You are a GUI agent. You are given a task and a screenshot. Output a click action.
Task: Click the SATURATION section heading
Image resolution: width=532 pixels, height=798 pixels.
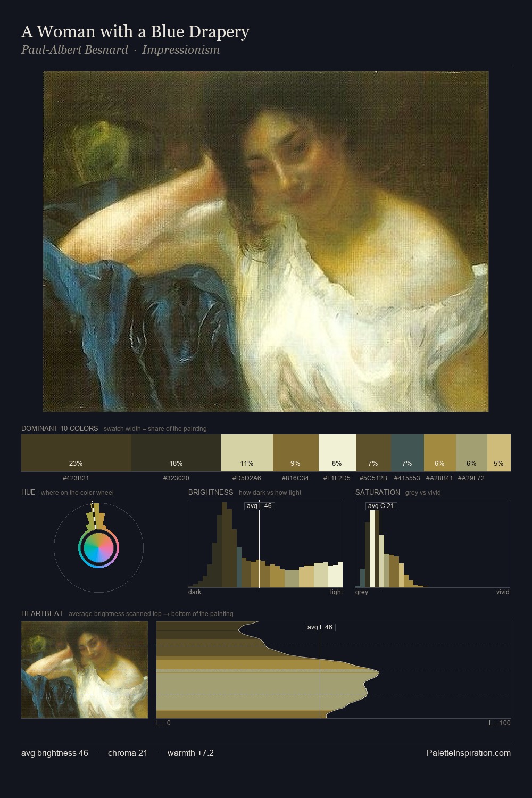tap(378, 492)
